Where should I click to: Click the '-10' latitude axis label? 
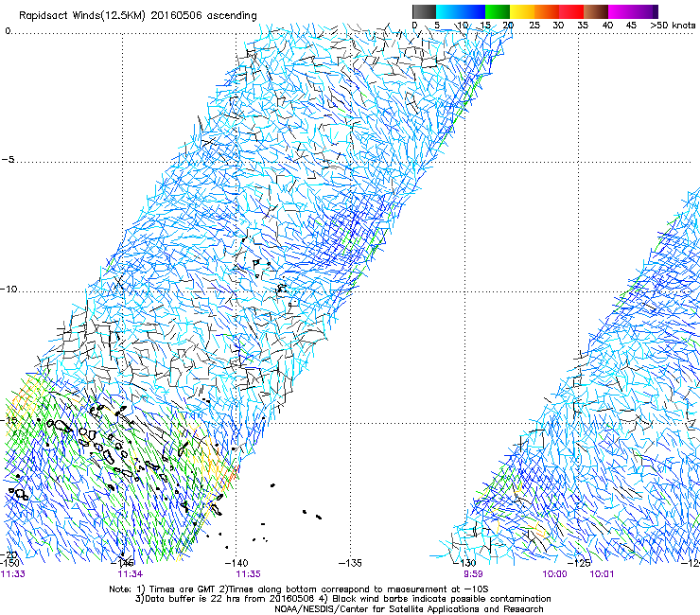[x=9, y=289]
